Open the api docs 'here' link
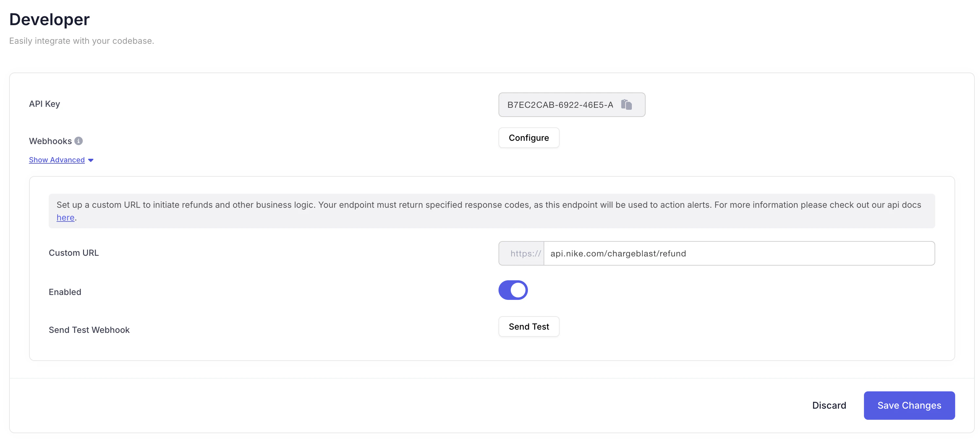 (x=65, y=218)
